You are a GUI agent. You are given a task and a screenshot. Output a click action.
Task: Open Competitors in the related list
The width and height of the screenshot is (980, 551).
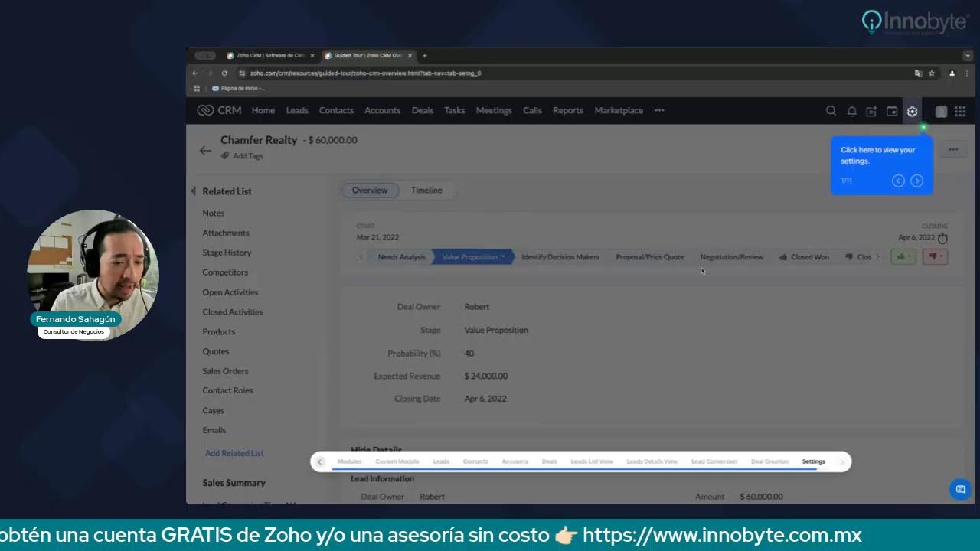tap(225, 272)
